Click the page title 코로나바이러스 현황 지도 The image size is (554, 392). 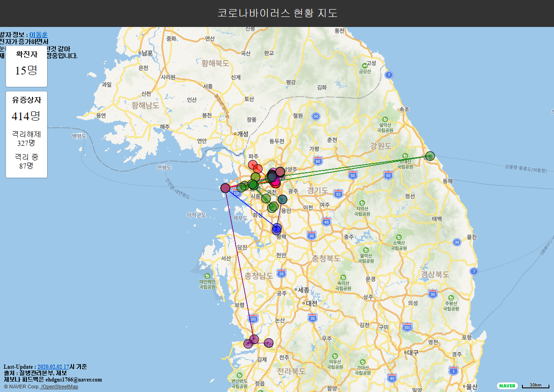[x=277, y=13]
